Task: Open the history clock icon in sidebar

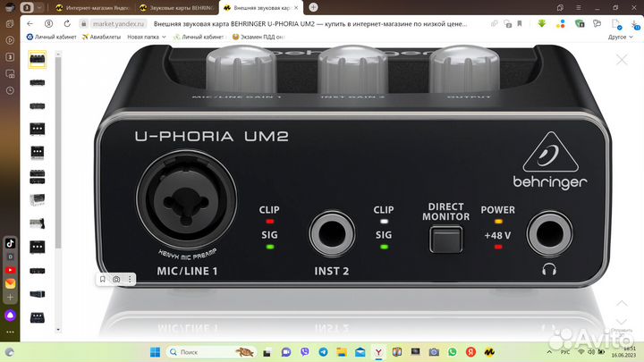Action: 10,90
